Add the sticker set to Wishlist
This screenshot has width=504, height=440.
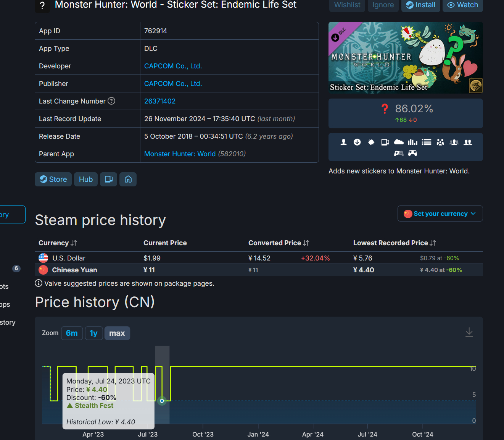coord(347,5)
